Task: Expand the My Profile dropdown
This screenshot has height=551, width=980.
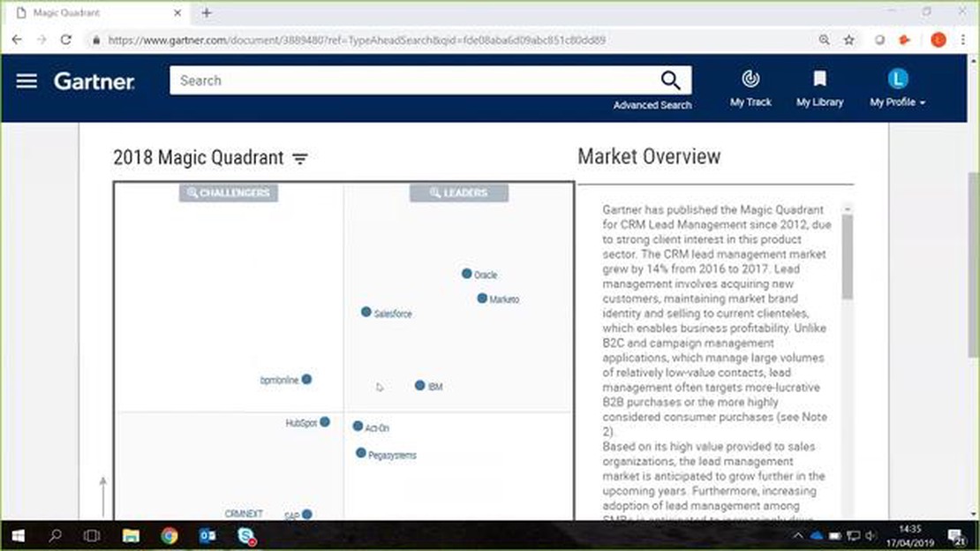Action: click(898, 102)
